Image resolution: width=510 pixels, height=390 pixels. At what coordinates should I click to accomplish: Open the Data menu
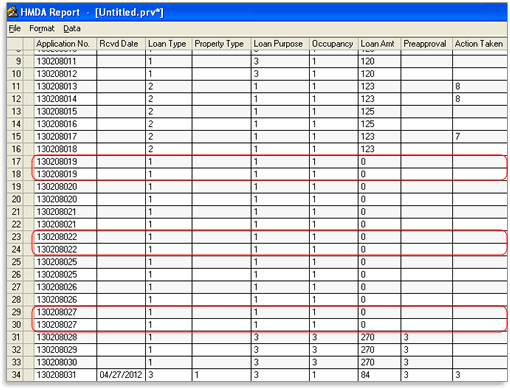coord(72,29)
